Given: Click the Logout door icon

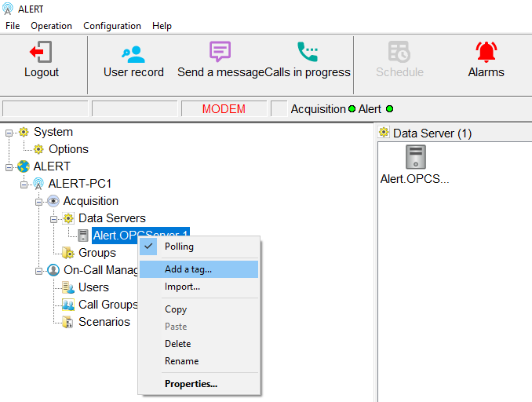Looking at the screenshot, I should pyautogui.click(x=41, y=53).
